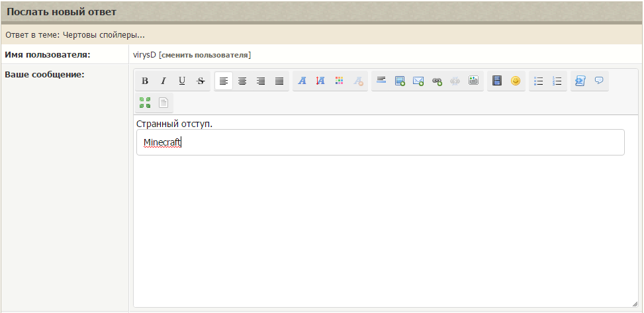
Task: Center align the text
Action: point(242,81)
